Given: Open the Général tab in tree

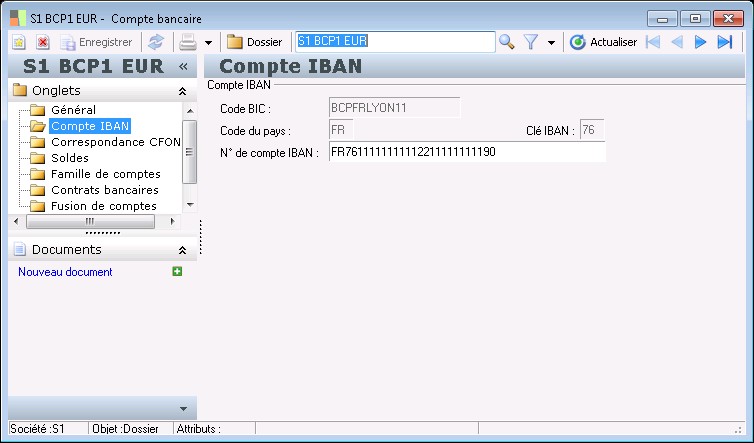Looking at the screenshot, I should click(73, 110).
